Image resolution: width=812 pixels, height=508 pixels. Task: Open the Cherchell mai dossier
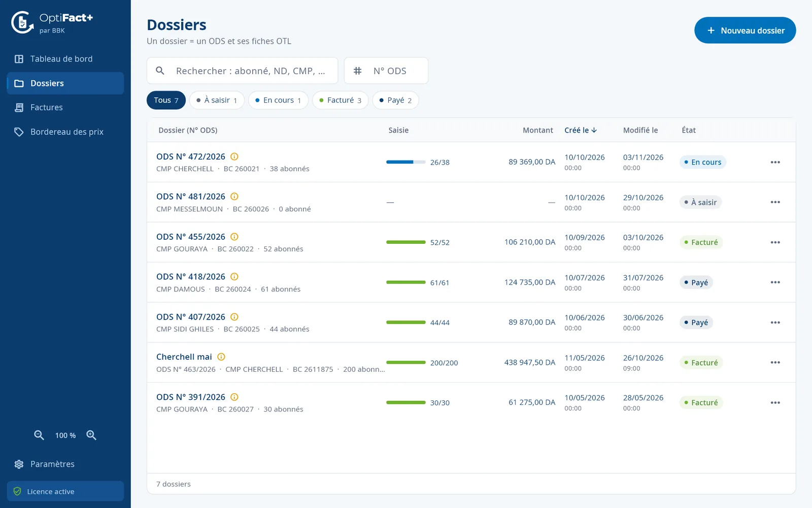(184, 357)
